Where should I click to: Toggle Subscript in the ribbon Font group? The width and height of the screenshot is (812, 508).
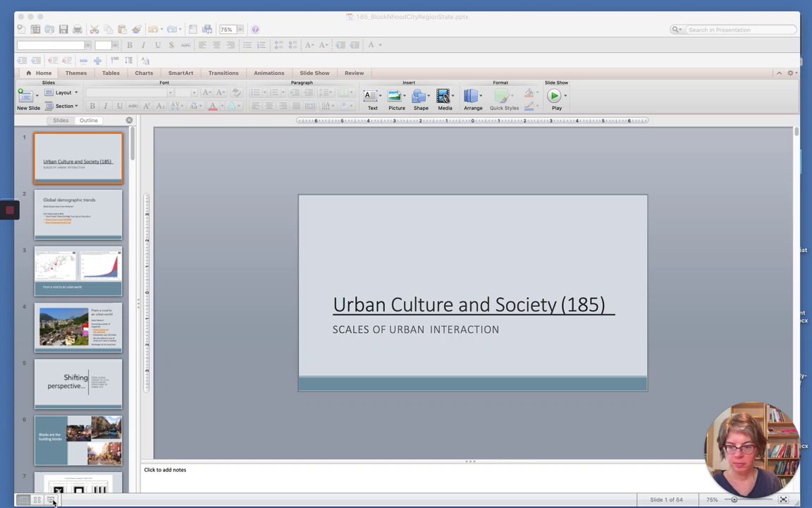point(160,106)
